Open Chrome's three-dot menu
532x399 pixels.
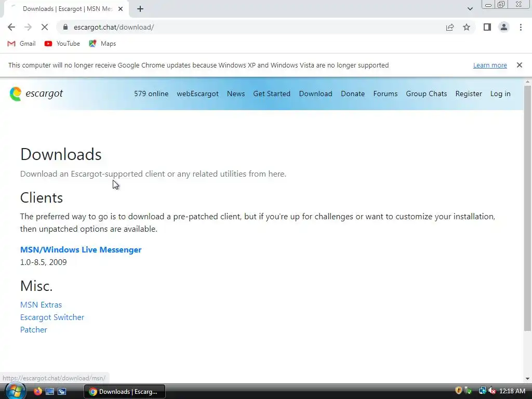point(521,27)
